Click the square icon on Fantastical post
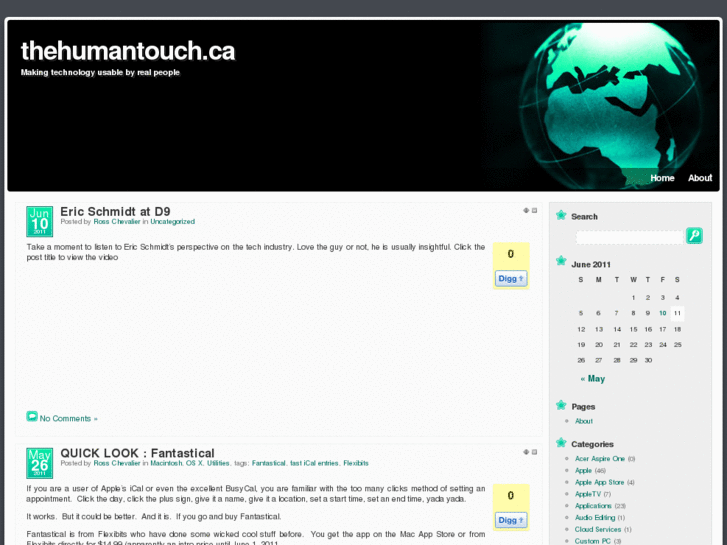This screenshot has width=727, height=545. click(534, 452)
